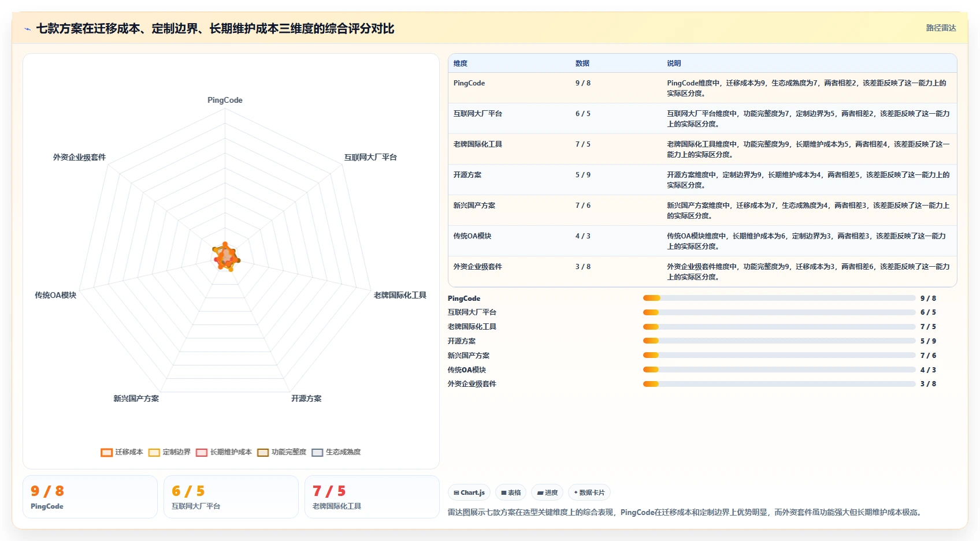Click 老牌国际化工具 in the table's 维度 column

coord(478,144)
